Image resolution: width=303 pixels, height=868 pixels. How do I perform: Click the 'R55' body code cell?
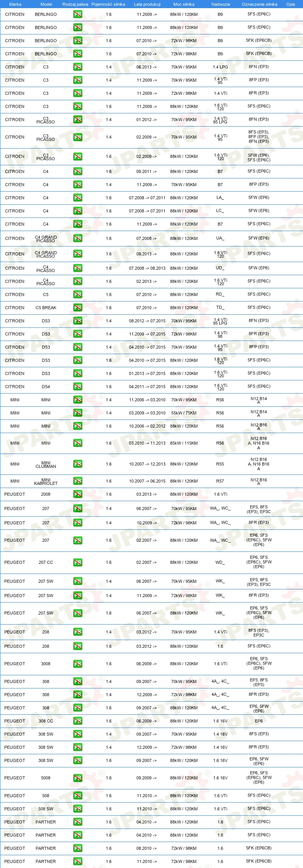tap(220, 464)
